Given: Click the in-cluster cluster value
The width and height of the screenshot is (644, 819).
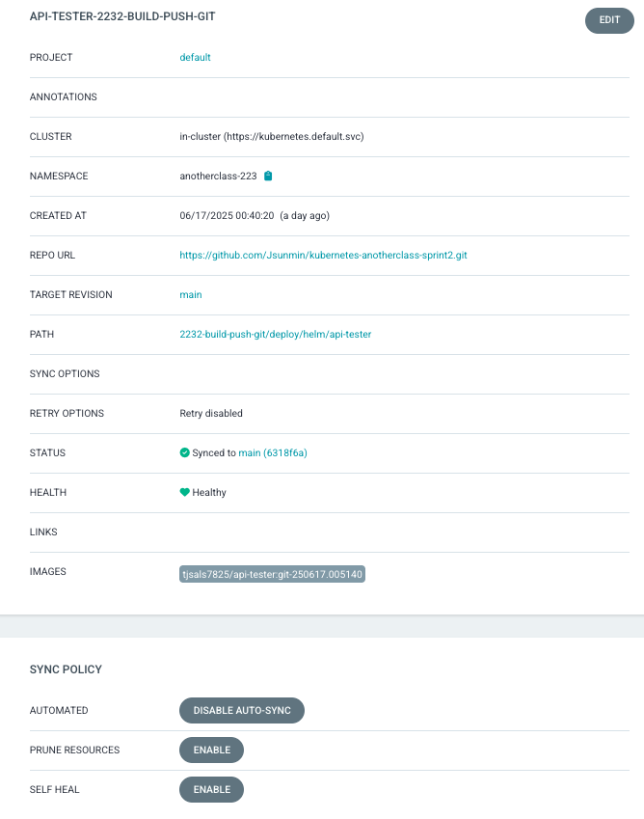Looking at the screenshot, I should pyautogui.click(x=271, y=137).
